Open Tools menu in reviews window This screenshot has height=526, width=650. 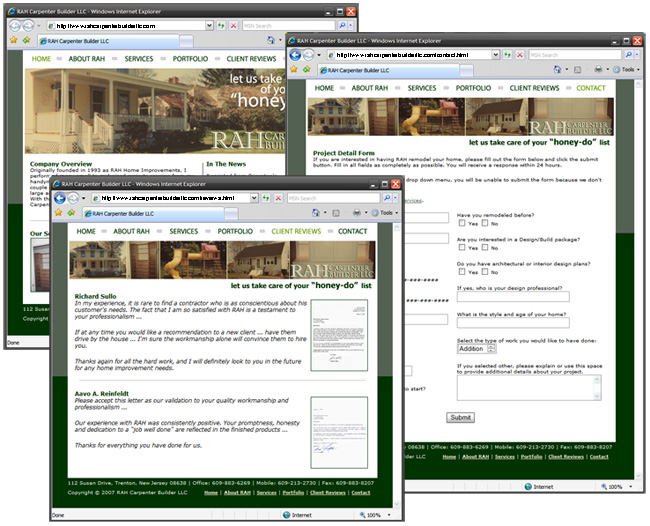pos(386,213)
